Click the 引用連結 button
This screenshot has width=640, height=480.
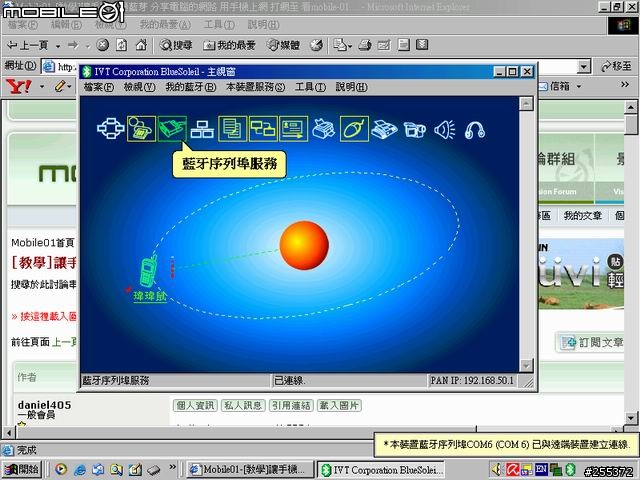click(291, 405)
